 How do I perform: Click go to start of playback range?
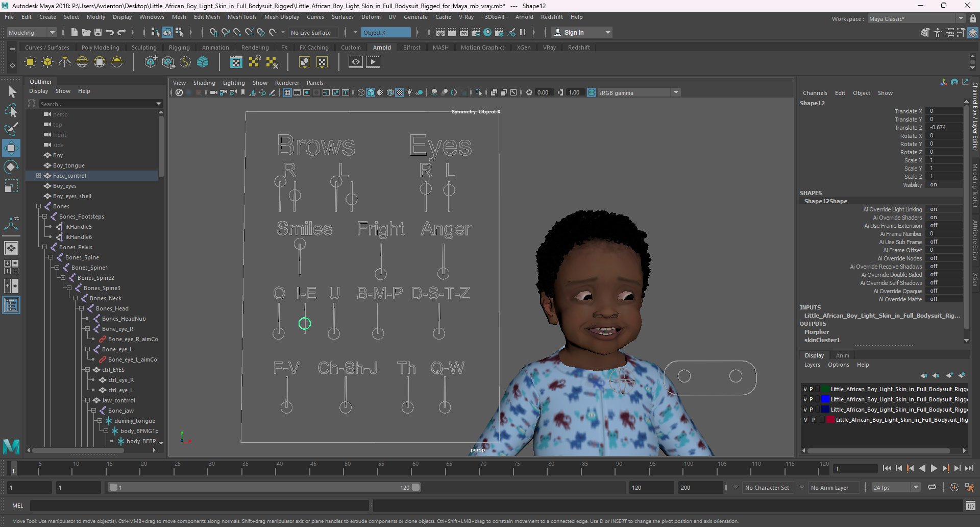coord(887,468)
